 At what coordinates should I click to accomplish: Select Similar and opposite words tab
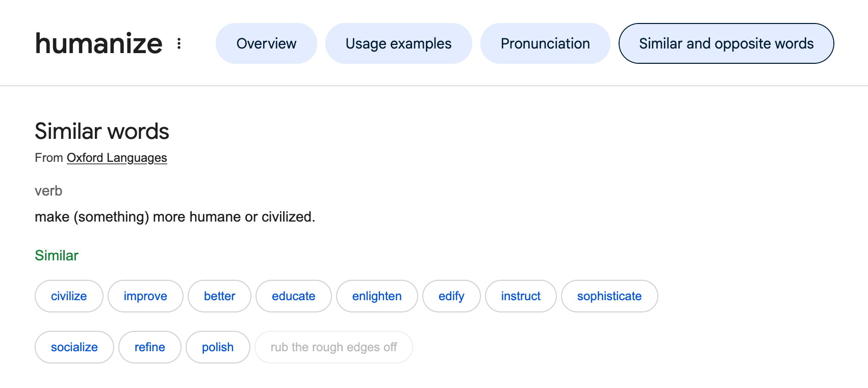coord(726,43)
